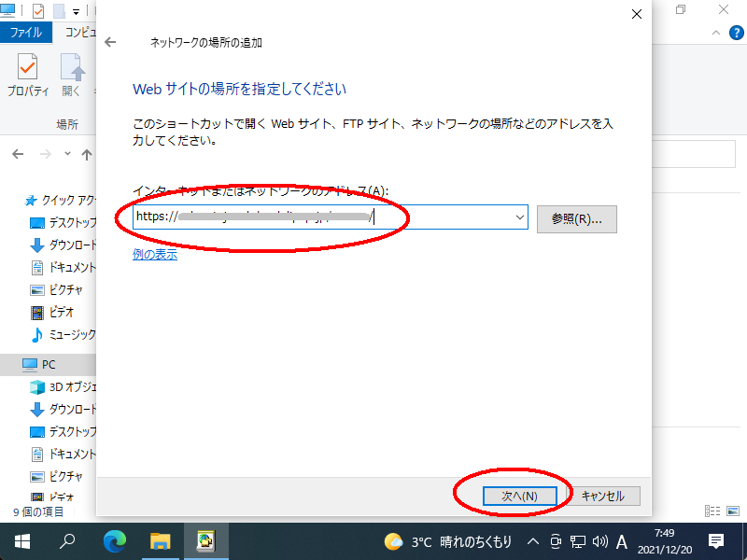Click the network tray icon
747x560 pixels.
(x=578, y=541)
